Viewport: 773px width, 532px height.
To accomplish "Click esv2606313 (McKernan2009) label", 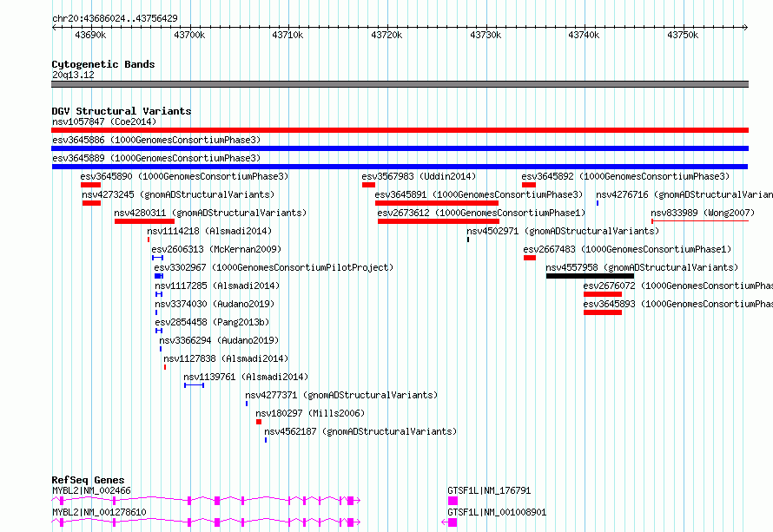I will click(216, 249).
